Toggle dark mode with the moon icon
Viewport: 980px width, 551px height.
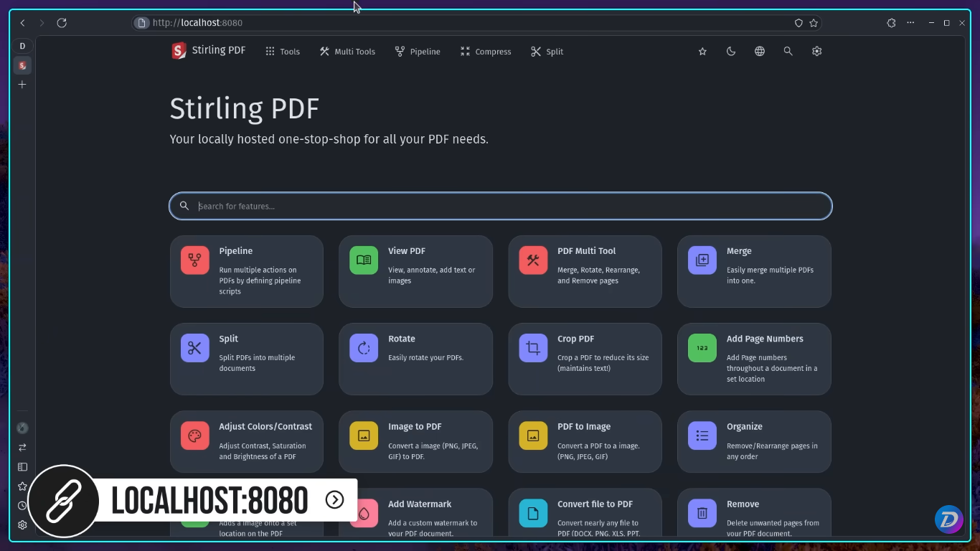pyautogui.click(x=730, y=51)
